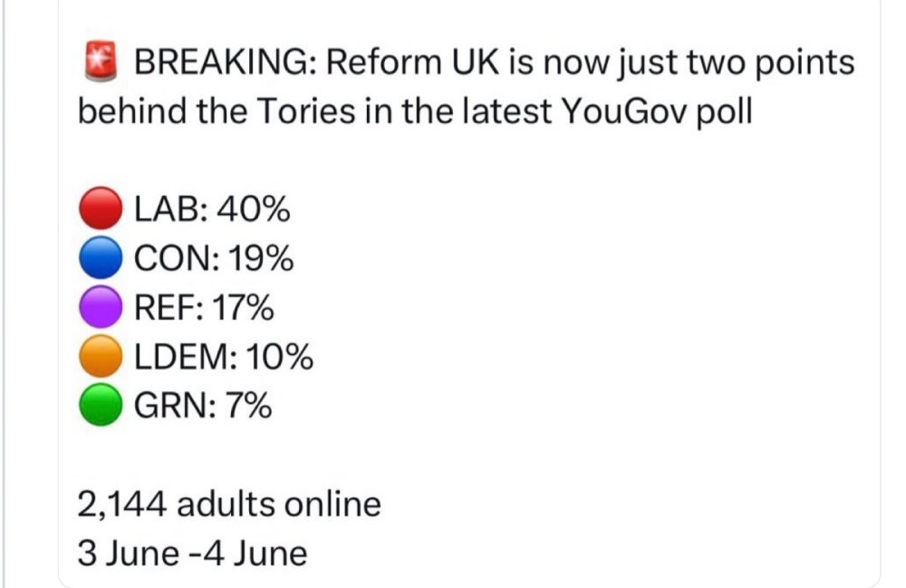Click the word Tories in the post
The height and width of the screenshot is (588, 906).
point(302,112)
